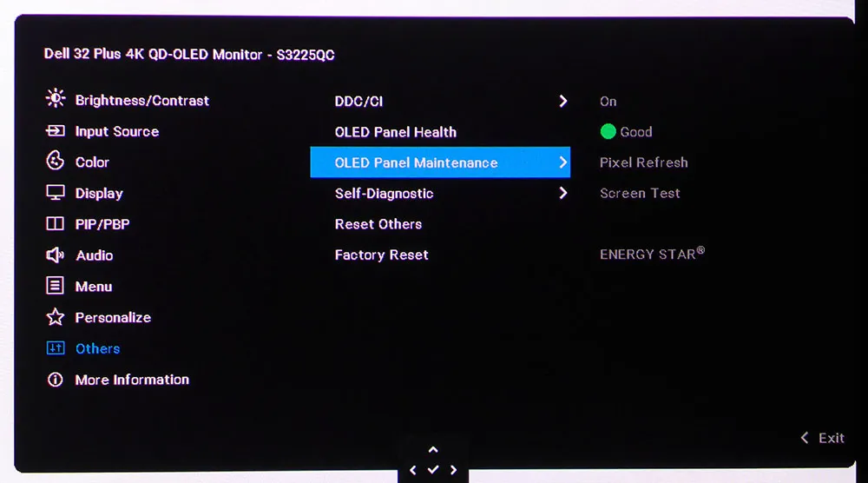Choose Factory Reset
The image size is (868, 483).
(x=381, y=255)
